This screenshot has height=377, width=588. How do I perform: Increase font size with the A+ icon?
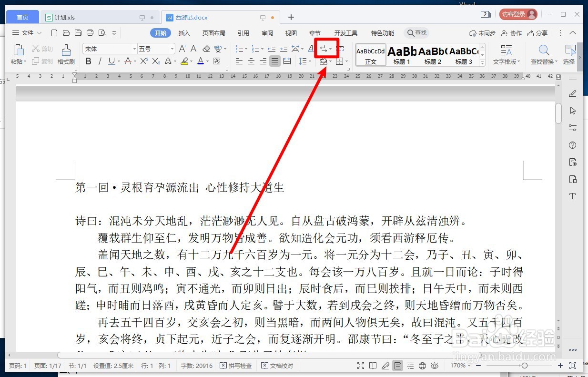(x=182, y=48)
